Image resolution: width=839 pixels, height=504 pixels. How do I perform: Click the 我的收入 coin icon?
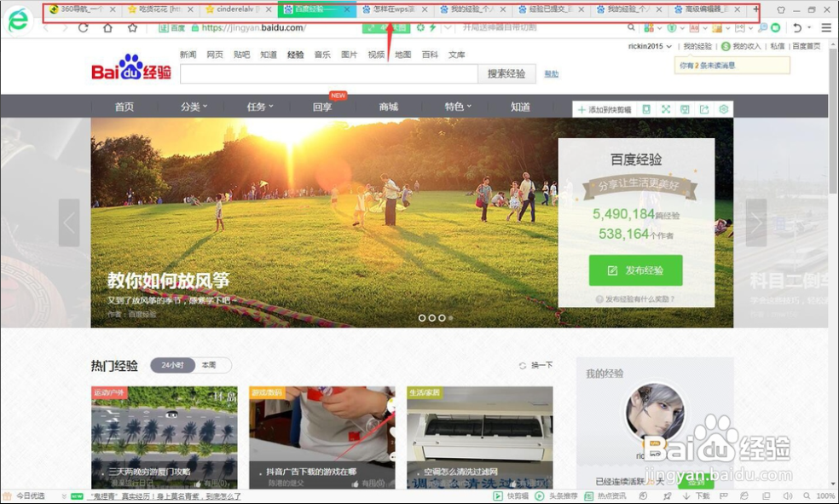pyautogui.click(x=726, y=46)
